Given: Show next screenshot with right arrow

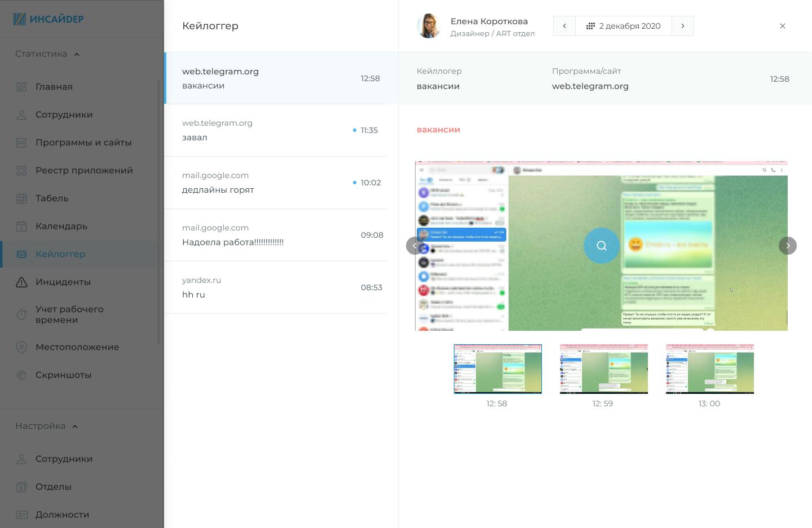Looking at the screenshot, I should point(787,246).
